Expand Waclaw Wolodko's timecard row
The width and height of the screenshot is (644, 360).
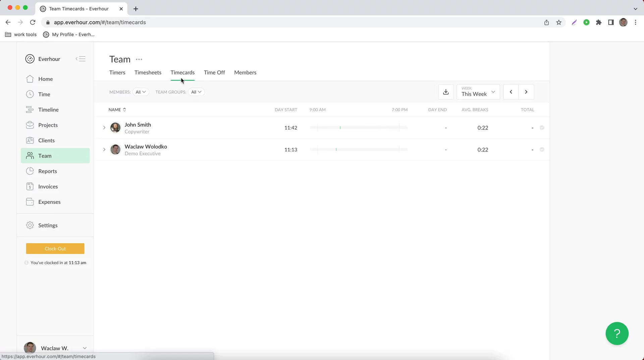104,150
